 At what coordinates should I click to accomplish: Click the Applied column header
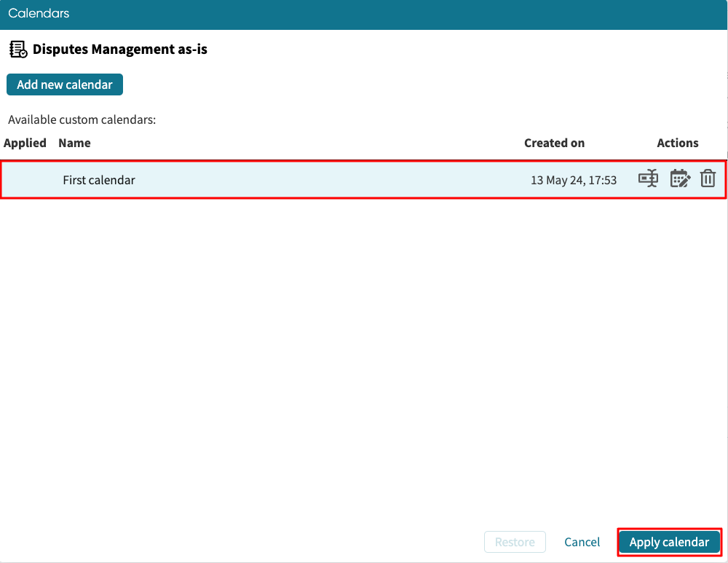click(x=25, y=143)
